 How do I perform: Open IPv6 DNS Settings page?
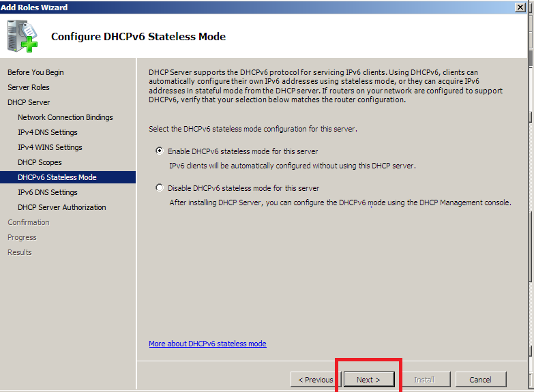[x=47, y=192]
